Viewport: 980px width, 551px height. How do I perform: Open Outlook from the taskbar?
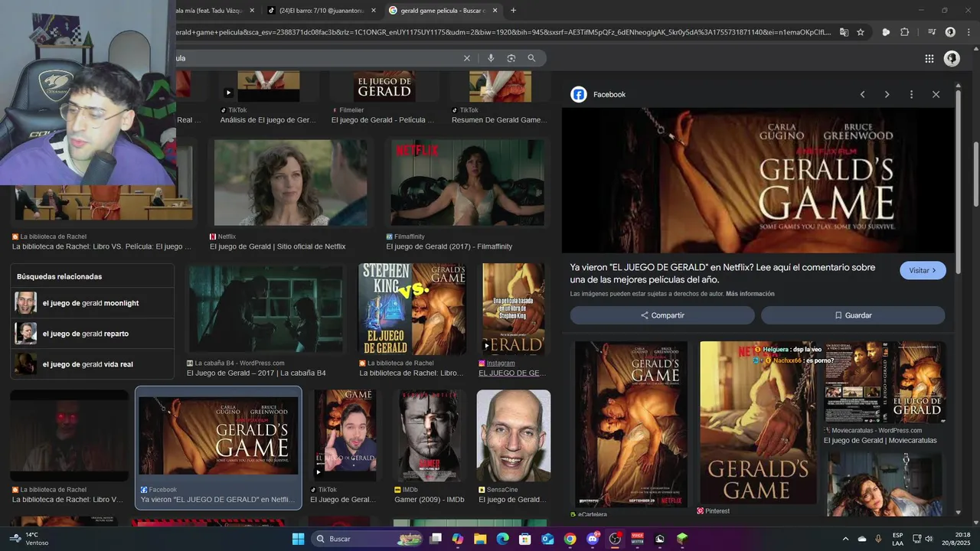tap(547, 539)
